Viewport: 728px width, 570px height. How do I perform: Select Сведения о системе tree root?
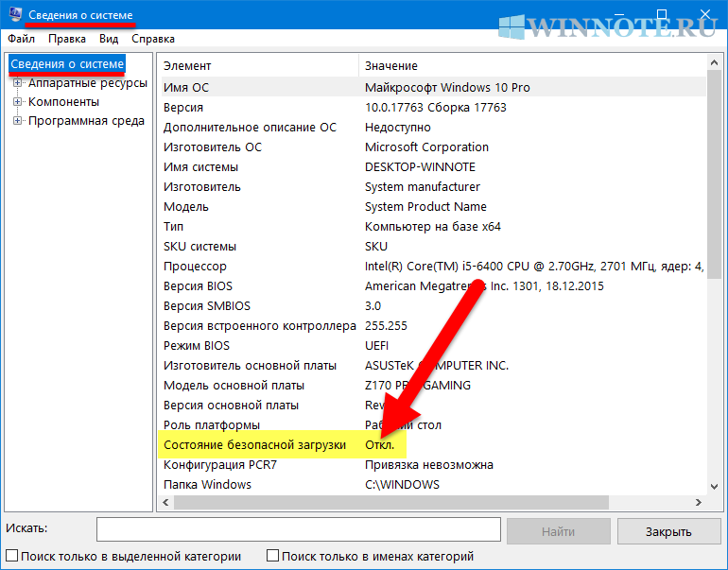point(67,64)
